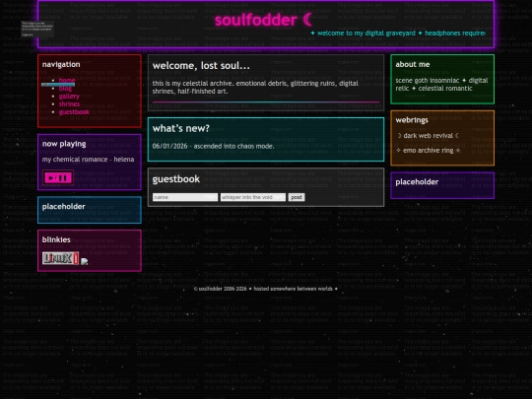This screenshot has width=532, height=399.
Task: Click the broken image thumbnail in the header
Action: [x=37, y=29]
